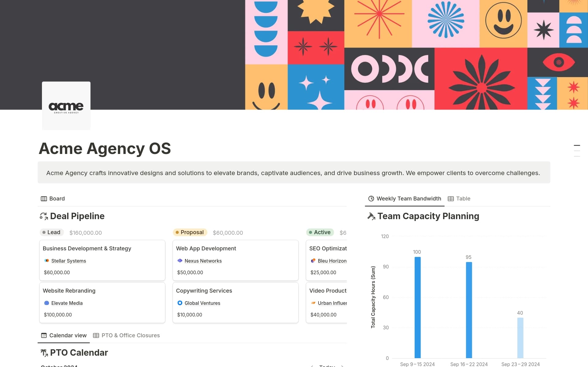Click the Stellar Systems company icon

pyautogui.click(x=47, y=261)
